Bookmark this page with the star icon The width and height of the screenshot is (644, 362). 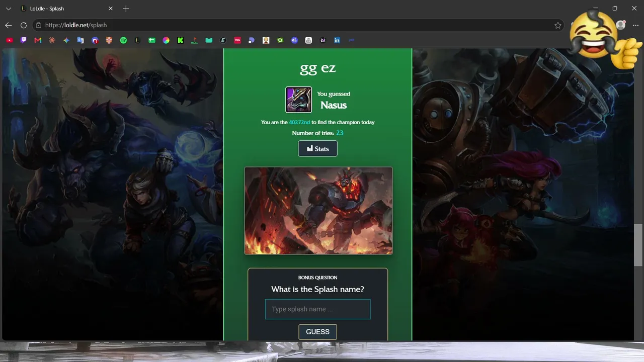(x=558, y=25)
